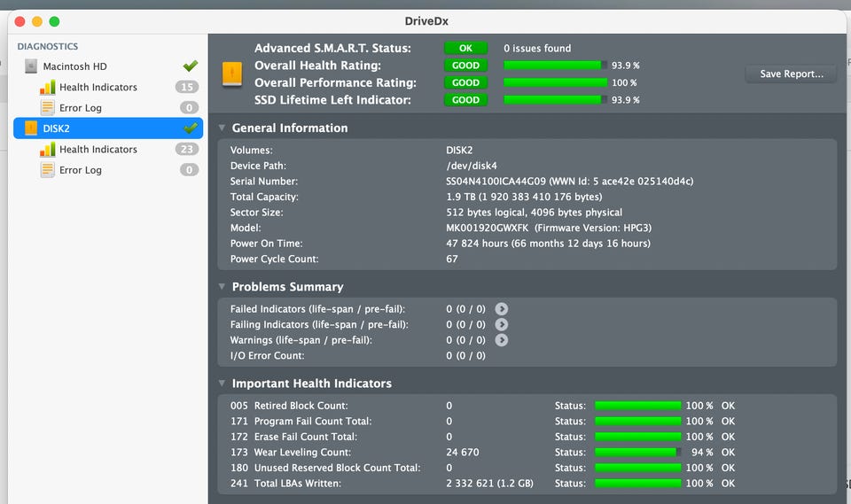The image size is (851, 504).
Task: Click the I/O Error Count row label
Action: click(267, 356)
